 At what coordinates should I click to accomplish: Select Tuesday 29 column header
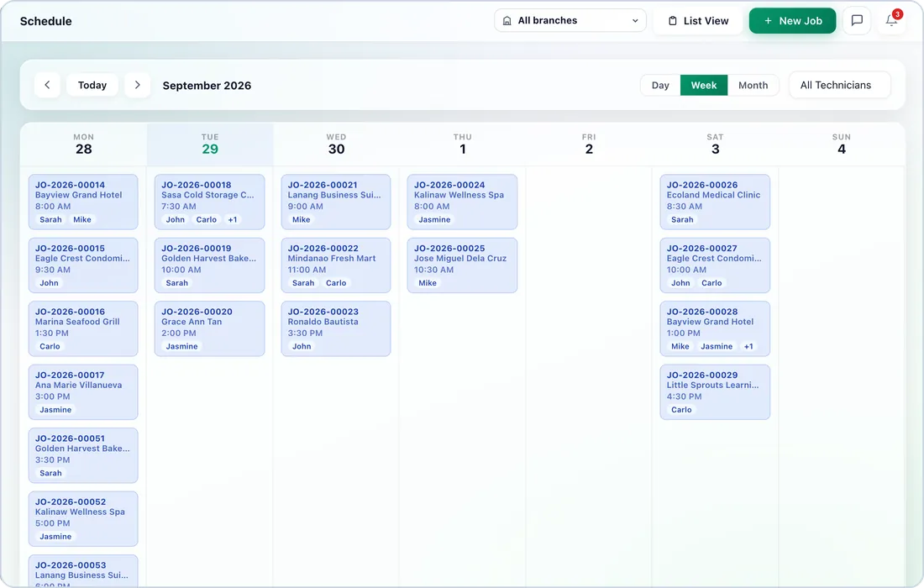[210, 144]
